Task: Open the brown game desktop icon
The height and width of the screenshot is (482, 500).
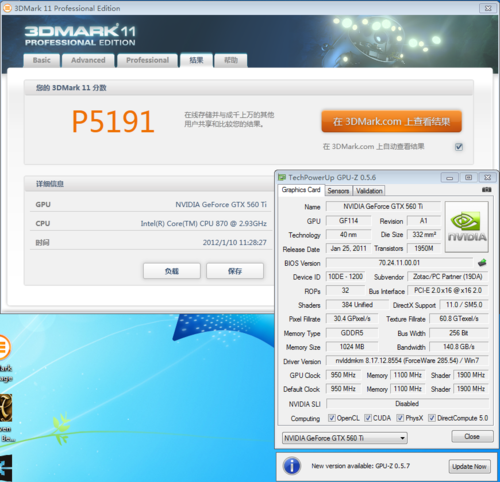Action: pos(6,407)
